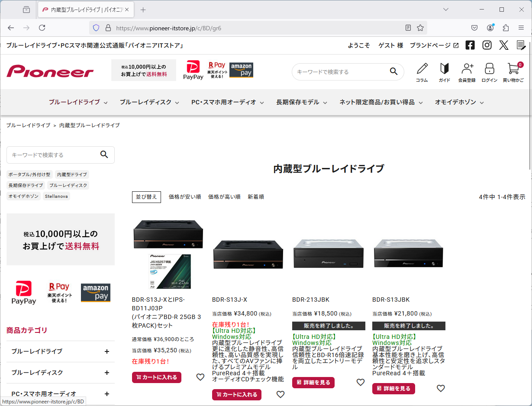Add BDR-S13J-X to cart
Image resolution: width=532 pixels, height=406 pixels.
(237, 395)
